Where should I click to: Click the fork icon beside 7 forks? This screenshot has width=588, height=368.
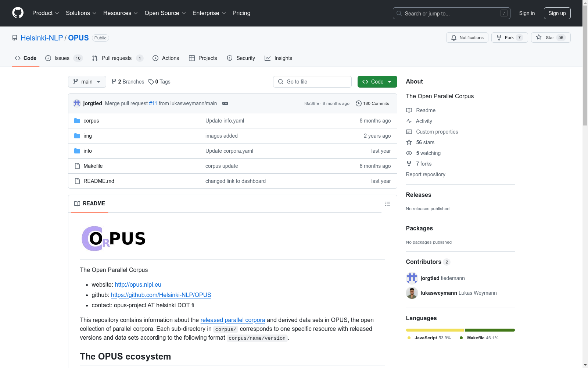tap(409, 164)
